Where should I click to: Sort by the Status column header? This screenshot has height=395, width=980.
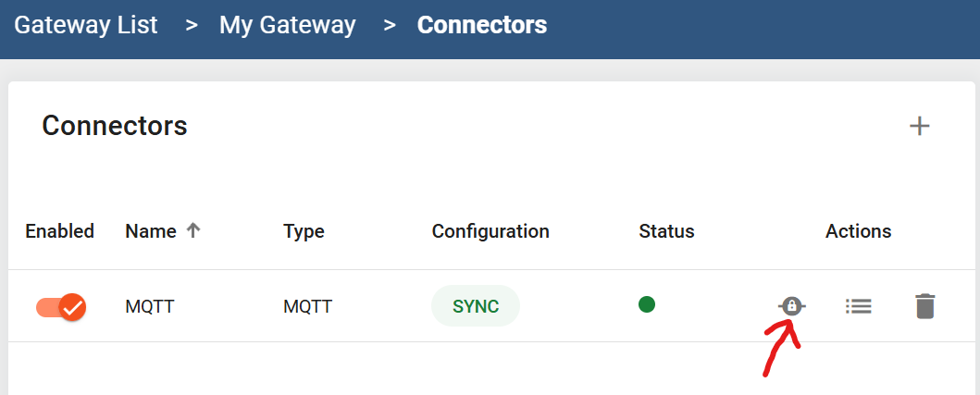point(667,231)
